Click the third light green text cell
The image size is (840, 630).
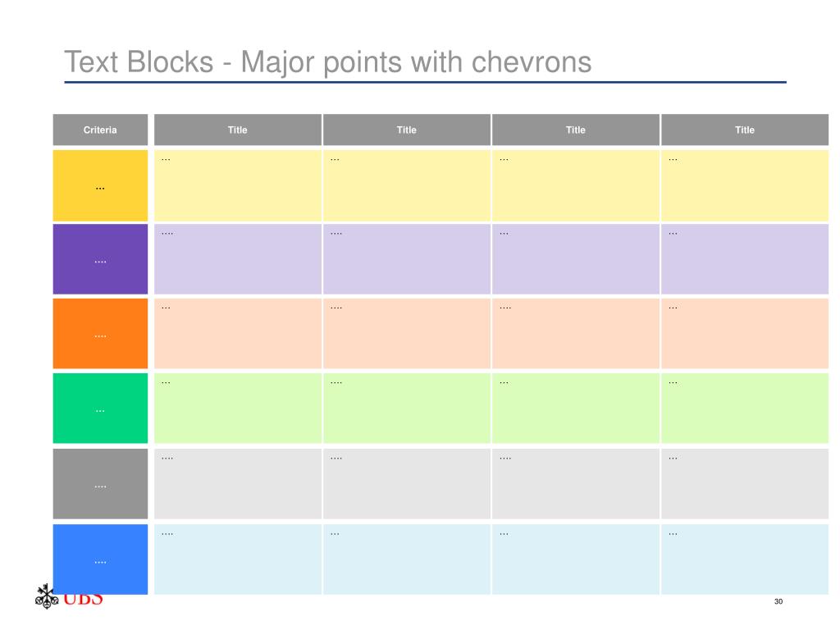coord(576,409)
